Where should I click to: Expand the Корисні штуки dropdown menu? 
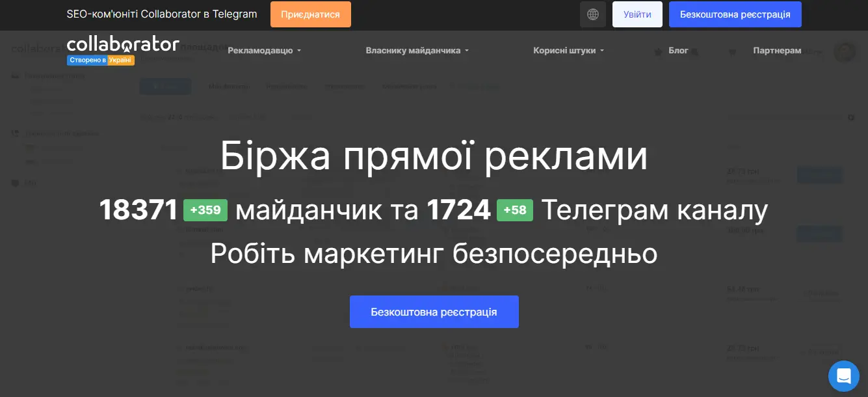coord(569,51)
